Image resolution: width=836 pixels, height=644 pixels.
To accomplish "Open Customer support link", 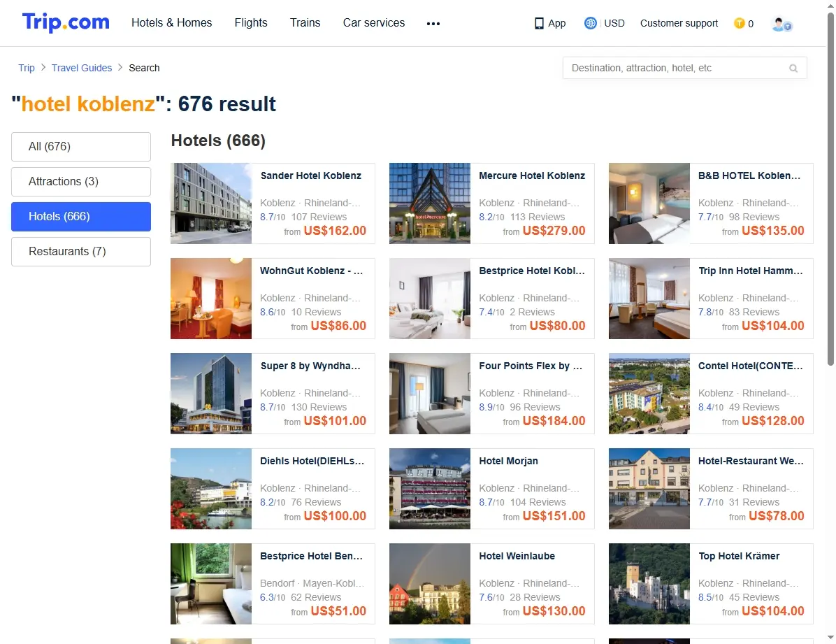I will click(679, 23).
